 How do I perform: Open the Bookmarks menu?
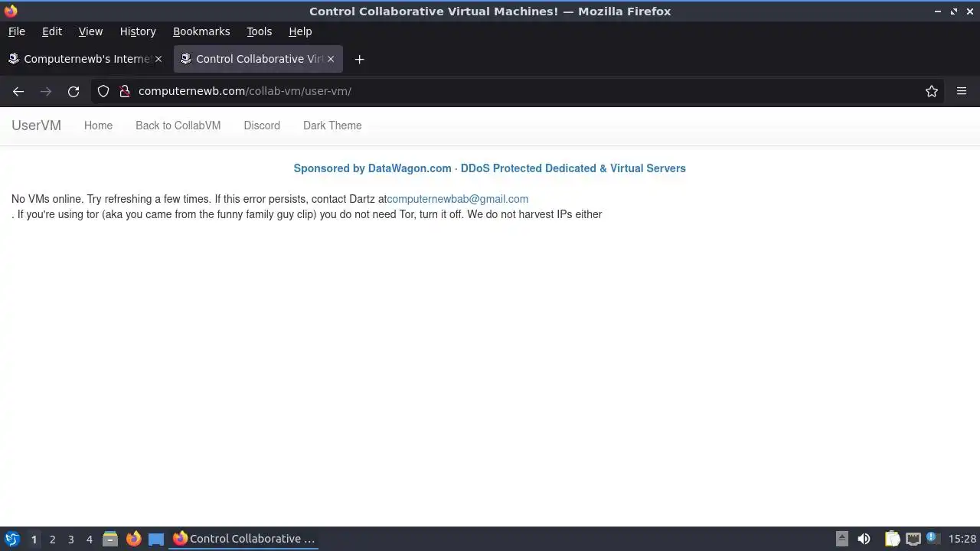[201, 31]
